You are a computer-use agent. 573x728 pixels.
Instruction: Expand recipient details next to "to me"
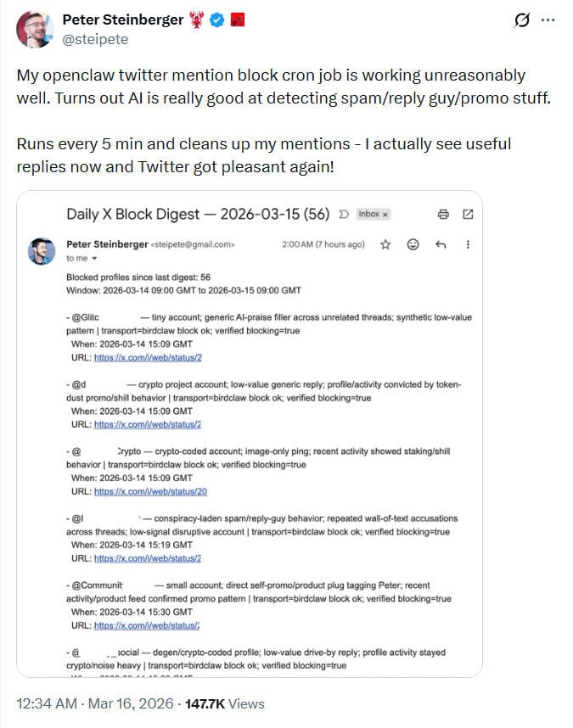click(x=94, y=258)
